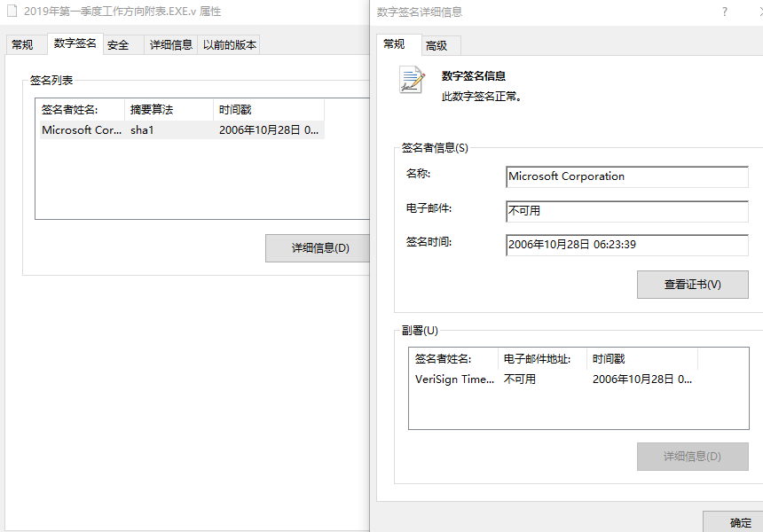Click 时间戳 column header in countersignature list

click(641, 359)
